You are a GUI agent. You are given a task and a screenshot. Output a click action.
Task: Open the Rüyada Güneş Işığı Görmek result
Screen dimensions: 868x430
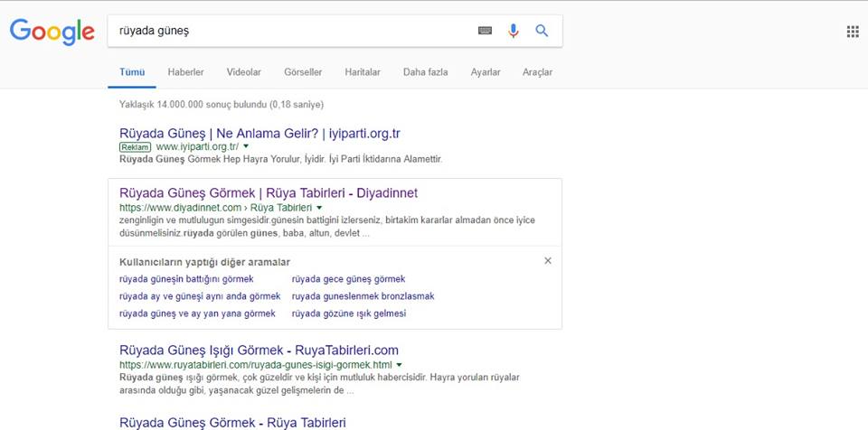259,350
